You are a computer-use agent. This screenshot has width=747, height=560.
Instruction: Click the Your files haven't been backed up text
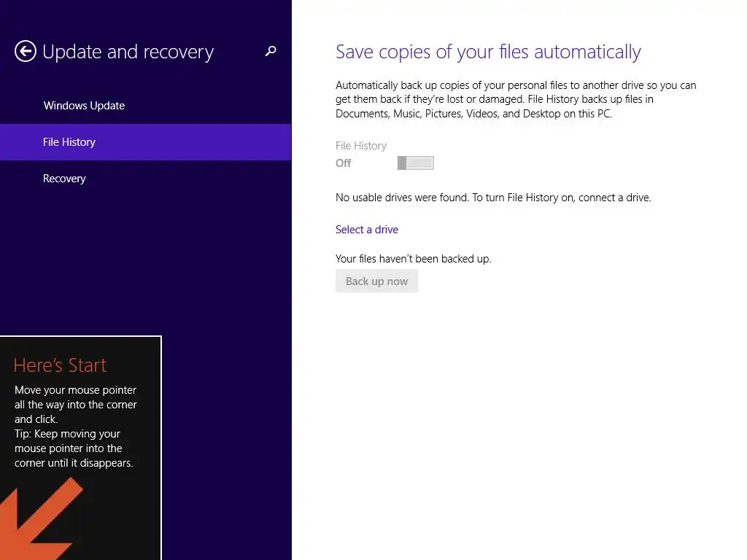[x=413, y=259]
